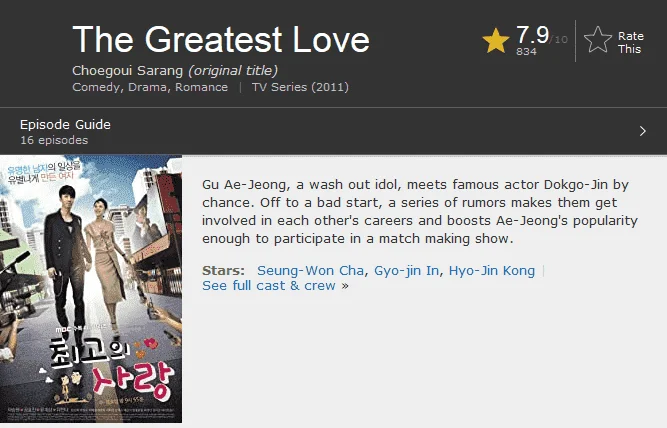Select the Rate This label
Viewport: 667px width, 428px height.
(x=630, y=43)
